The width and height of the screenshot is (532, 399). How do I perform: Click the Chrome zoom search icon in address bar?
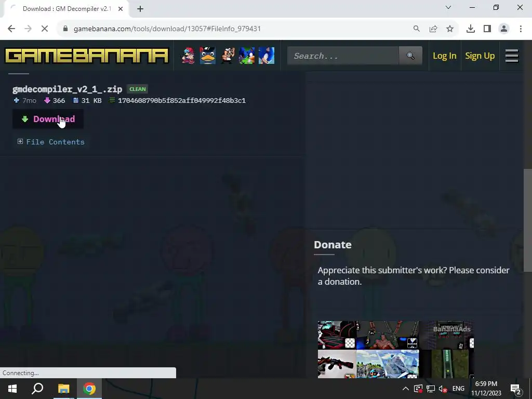point(416,29)
